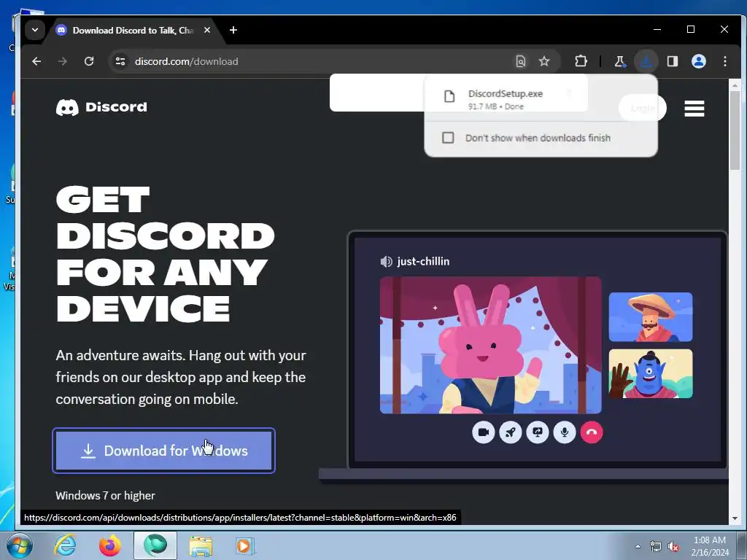This screenshot has width=747, height=560.
Task: Click the red hang-up button in illustration
Action: (x=592, y=432)
